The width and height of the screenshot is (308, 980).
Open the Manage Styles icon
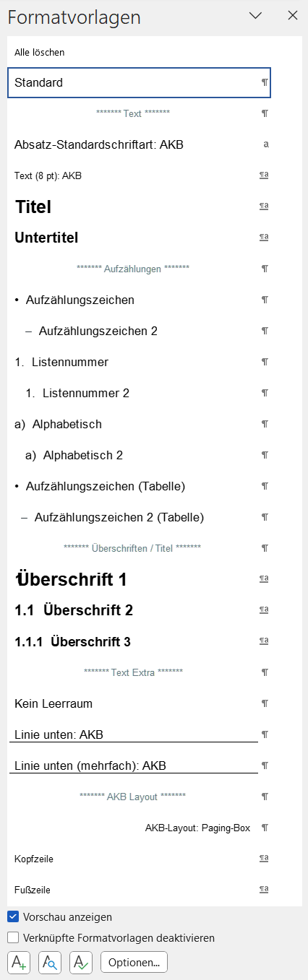(81, 963)
